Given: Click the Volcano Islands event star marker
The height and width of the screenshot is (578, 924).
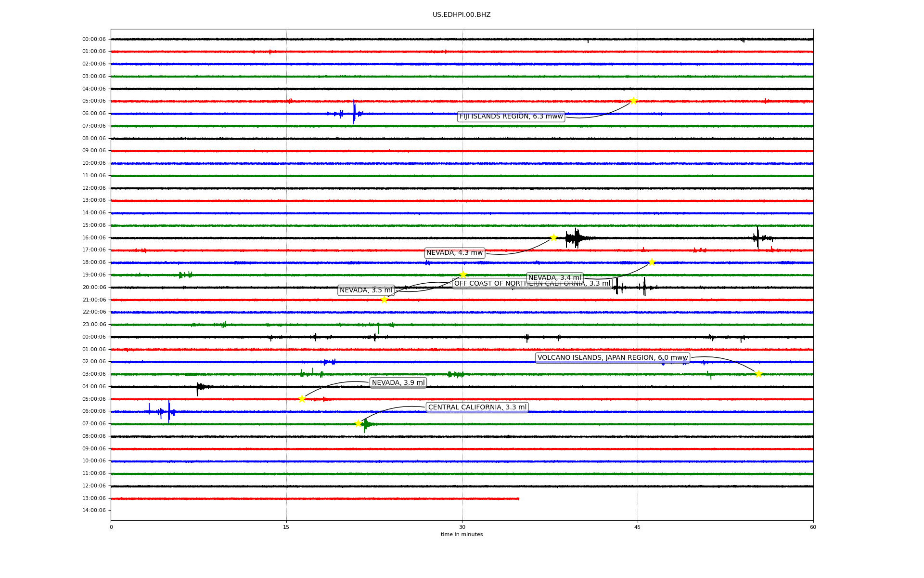Looking at the screenshot, I should [x=758, y=374].
